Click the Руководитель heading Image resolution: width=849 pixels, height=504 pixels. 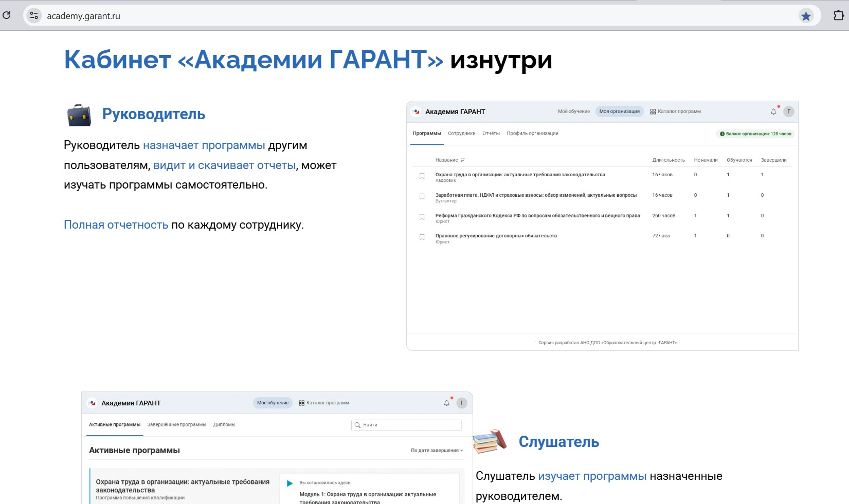(154, 114)
